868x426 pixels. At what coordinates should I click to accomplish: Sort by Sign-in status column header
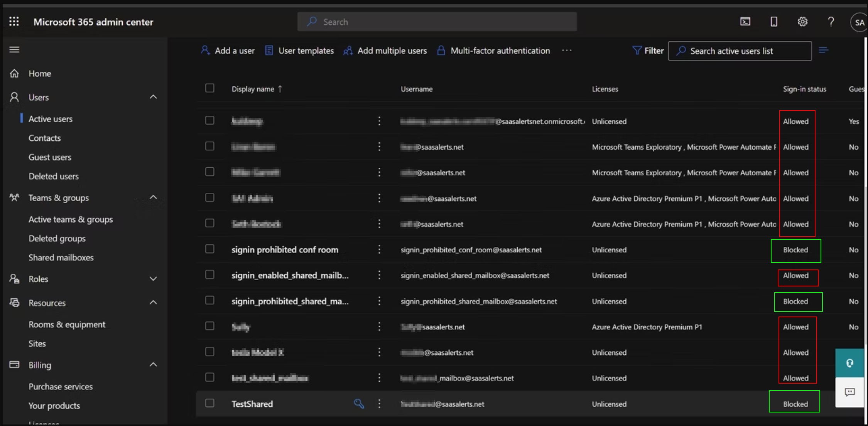pos(804,89)
